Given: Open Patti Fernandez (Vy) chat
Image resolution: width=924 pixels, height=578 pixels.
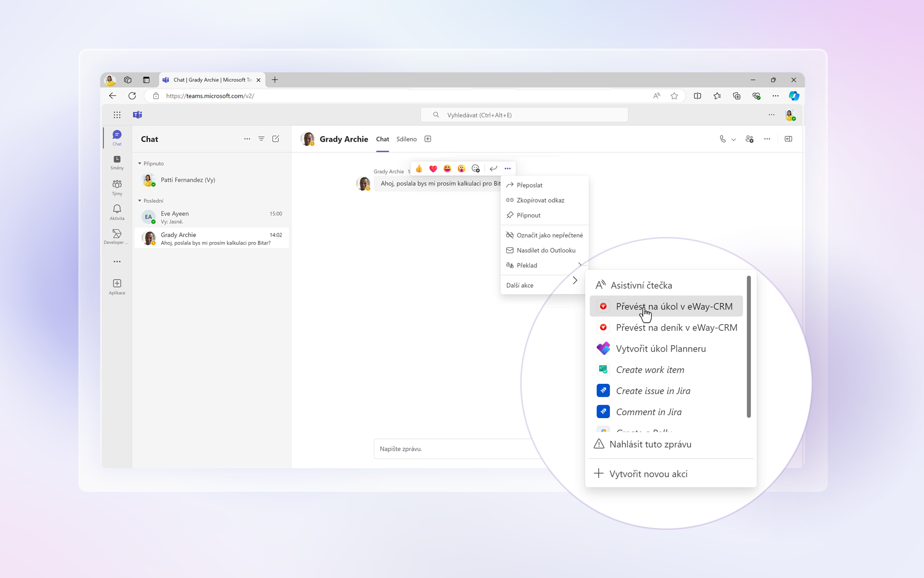Looking at the screenshot, I should click(212, 180).
